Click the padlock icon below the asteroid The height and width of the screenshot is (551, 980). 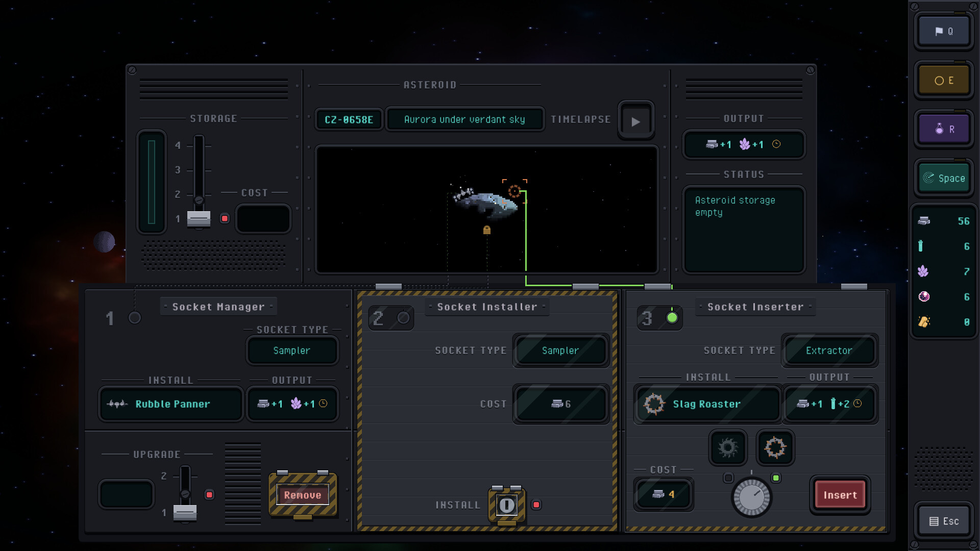pos(487,230)
